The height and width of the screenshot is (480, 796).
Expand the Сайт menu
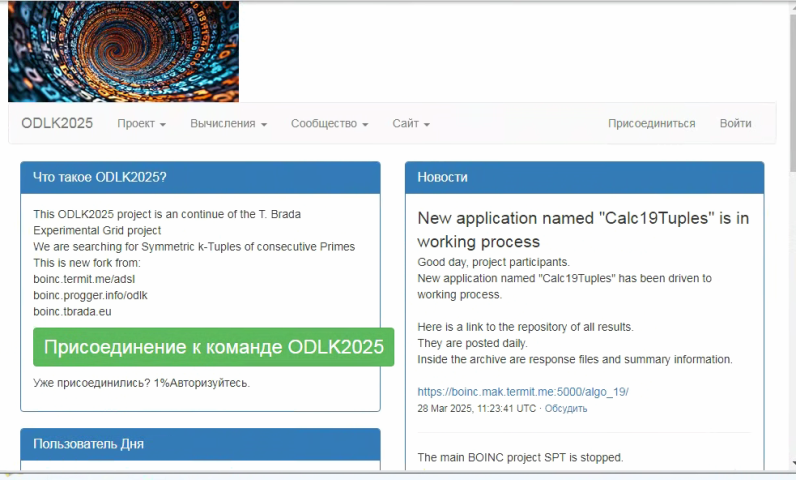[411, 123]
